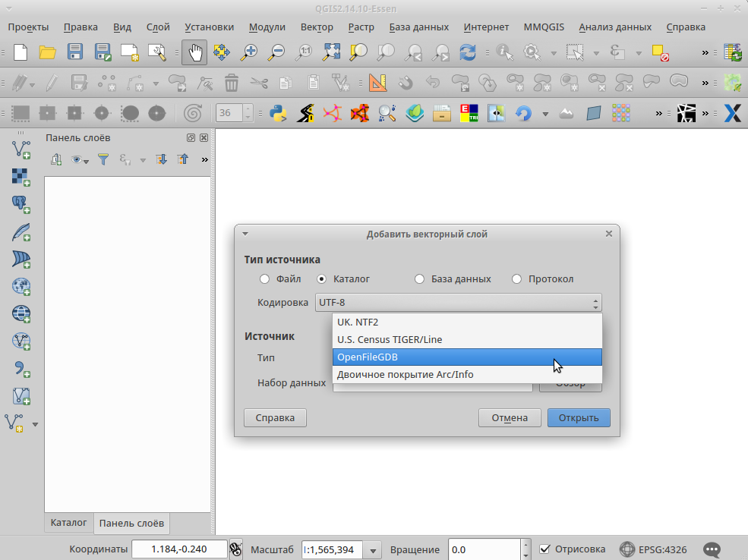The image size is (748, 560).
Task: Click the Add PostGIS Layers icon
Action: point(20,204)
